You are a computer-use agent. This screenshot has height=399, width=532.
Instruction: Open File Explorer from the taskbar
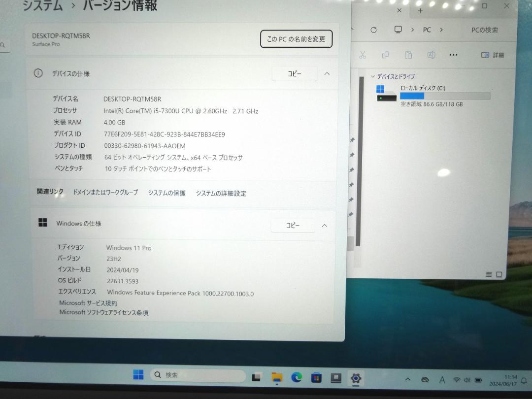coord(277,377)
